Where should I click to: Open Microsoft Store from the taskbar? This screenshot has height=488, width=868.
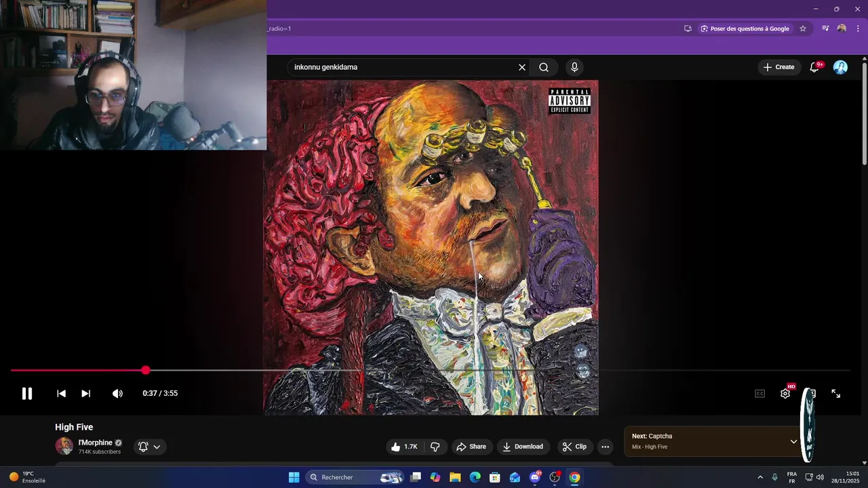point(495,477)
